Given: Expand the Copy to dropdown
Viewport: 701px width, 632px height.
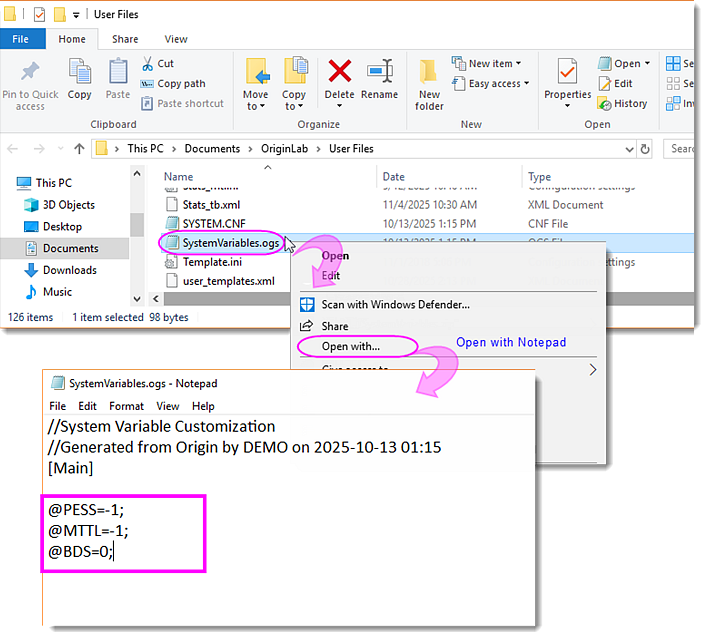Looking at the screenshot, I should tap(294, 106).
